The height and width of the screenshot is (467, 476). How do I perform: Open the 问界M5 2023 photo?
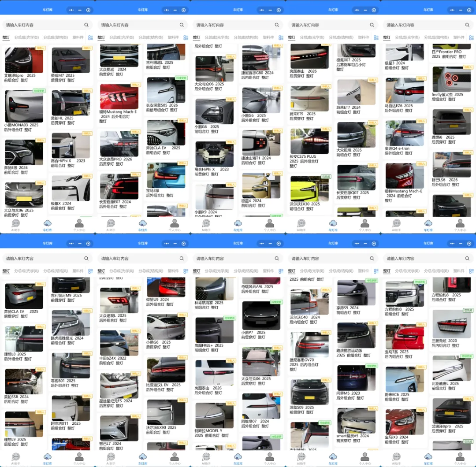click(356, 378)
